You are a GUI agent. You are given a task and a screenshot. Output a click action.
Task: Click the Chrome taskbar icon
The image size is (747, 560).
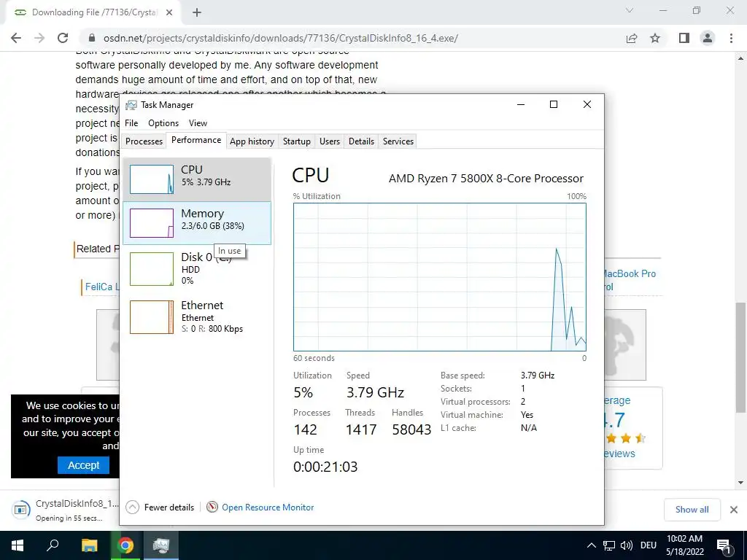125,545
